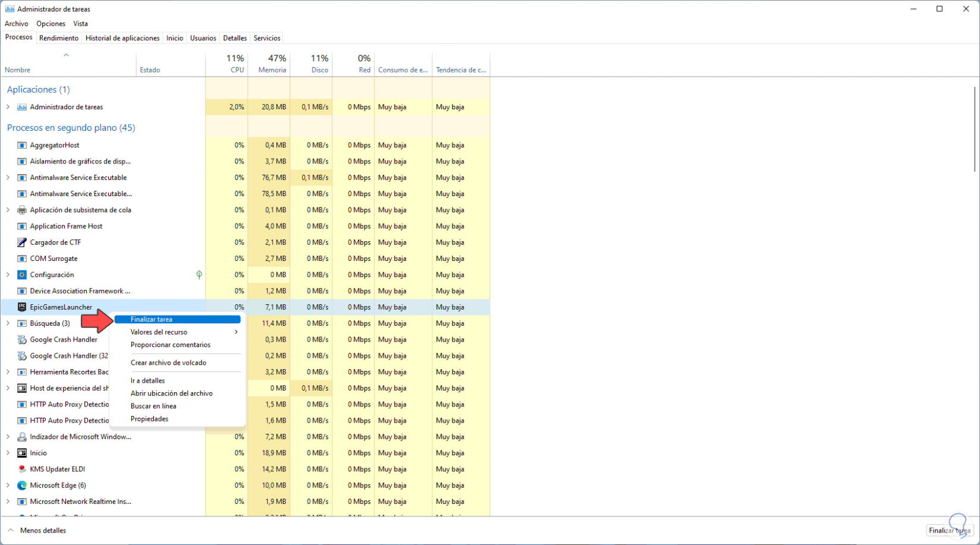The width and height of the screenshot is (980, 545).
Task: Switch to the Inicio tab
Action: pyautogui.click(x=175, y=38)
